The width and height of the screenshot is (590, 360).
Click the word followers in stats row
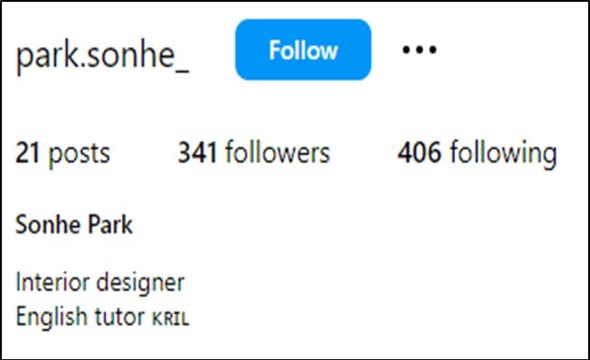pos(278,152)
